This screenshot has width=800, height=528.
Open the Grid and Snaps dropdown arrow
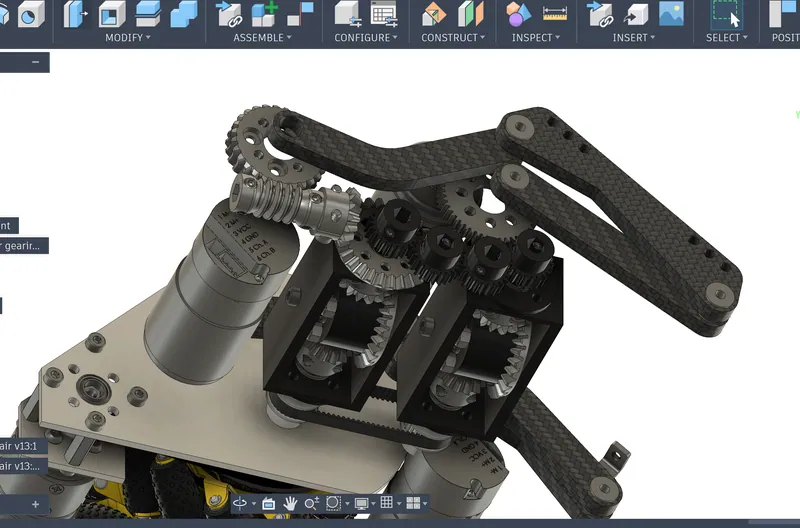click(x=399, y=504)
